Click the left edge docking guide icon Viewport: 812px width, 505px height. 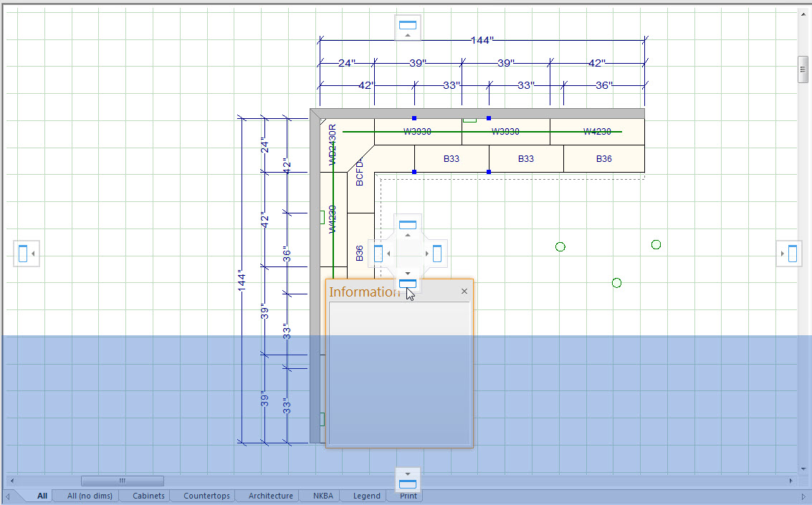click(x=26, y=254)
